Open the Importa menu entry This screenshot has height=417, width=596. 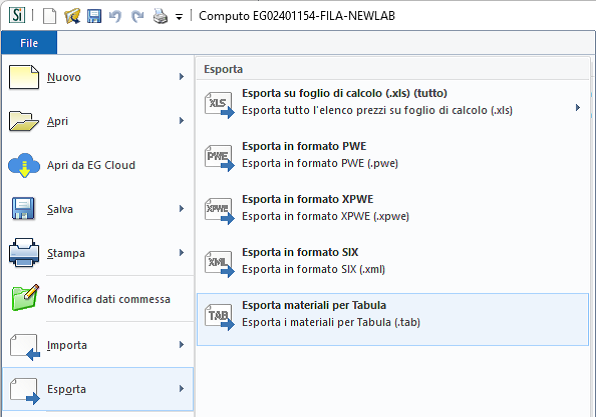tap(98, 345)
